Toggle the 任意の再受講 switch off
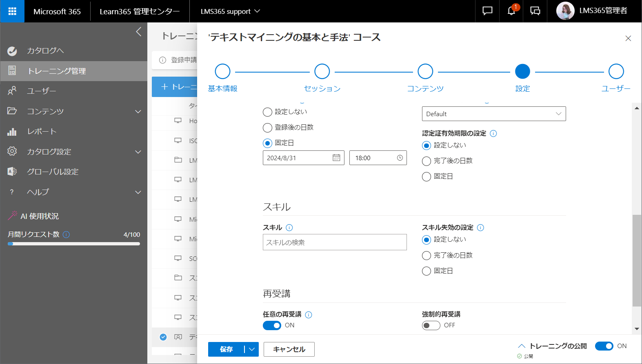642x364 pixels. [272, 325]
